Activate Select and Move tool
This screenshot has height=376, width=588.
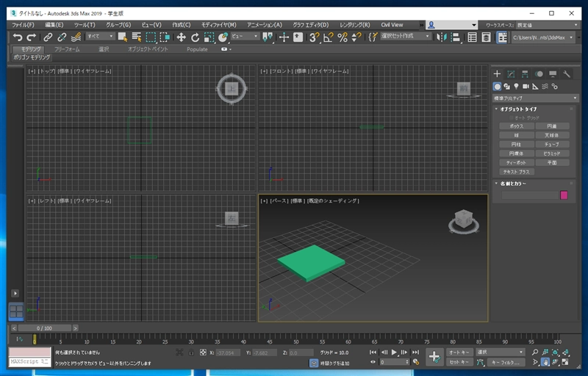pos(181,37)
